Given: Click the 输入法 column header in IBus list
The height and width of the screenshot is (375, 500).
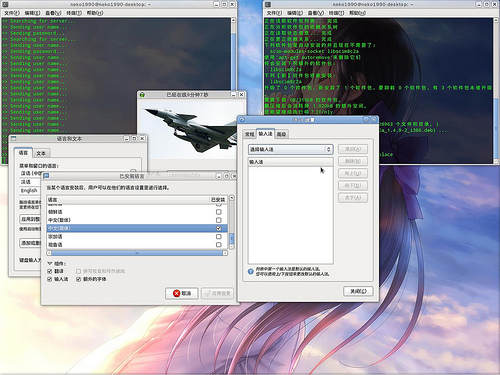Looking at the screenshot, I should (290, 162).
